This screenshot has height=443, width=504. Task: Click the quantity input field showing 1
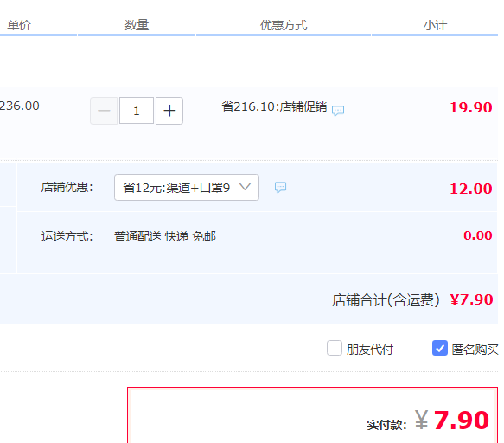[137, 111]
